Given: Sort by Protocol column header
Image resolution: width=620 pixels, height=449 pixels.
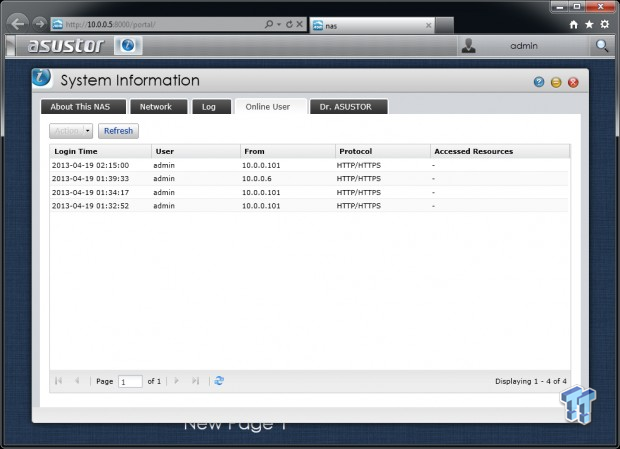Looking at the screenshot, I should click(x=382, y=151).
